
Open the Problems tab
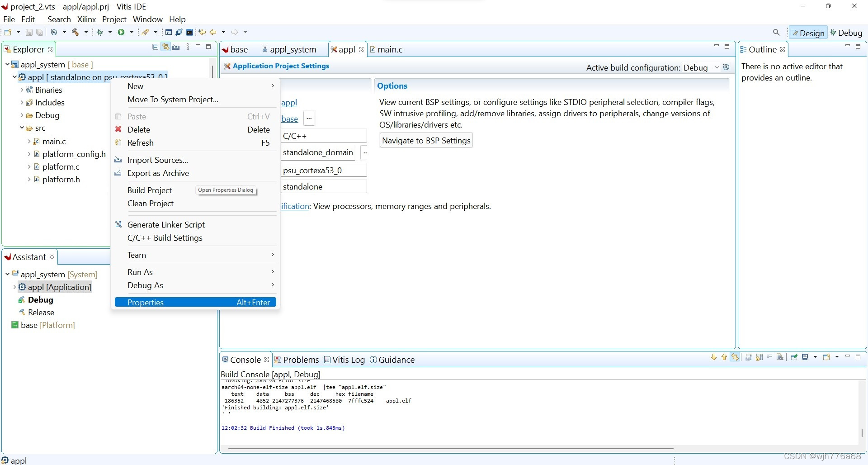point(297,360)
